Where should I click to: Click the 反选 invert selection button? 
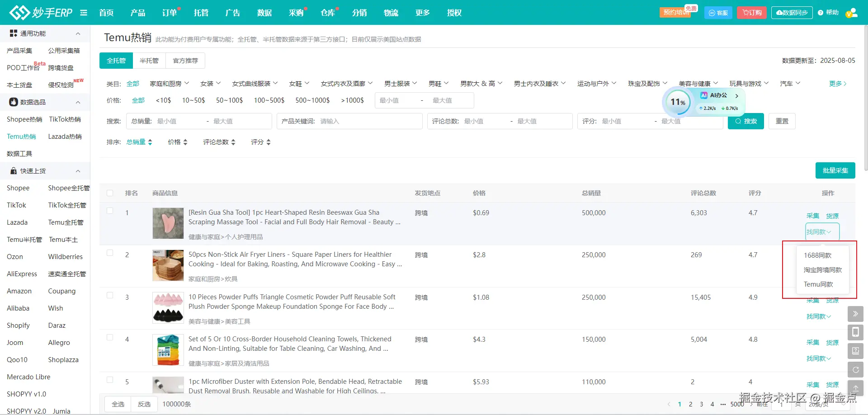(x=144, y=404)
